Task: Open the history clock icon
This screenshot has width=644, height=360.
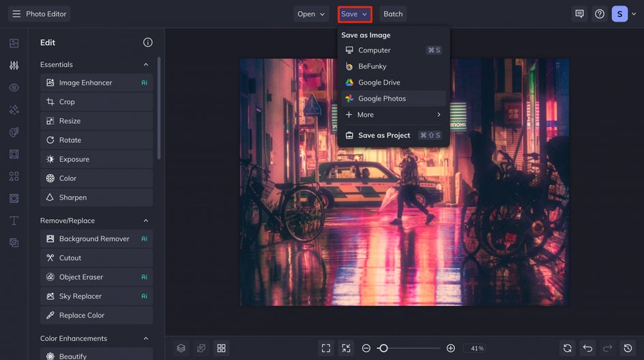Action: point(628,348)
